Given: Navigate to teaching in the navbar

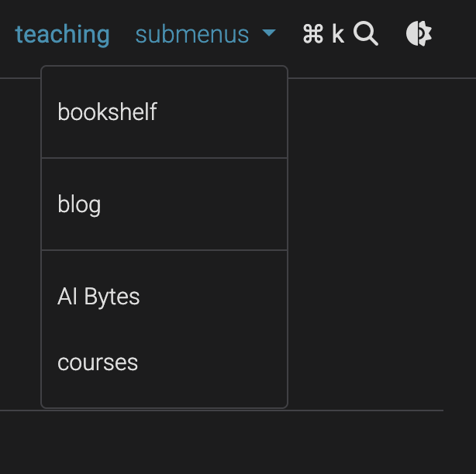Looking at the screenshot, I should pyautogui.click(x=62, y=34).
